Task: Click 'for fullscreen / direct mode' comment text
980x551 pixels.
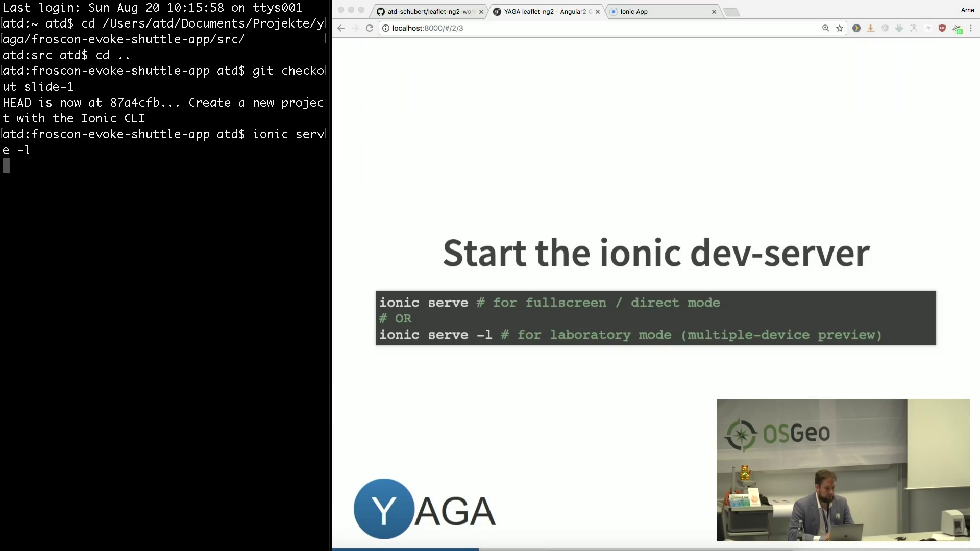Action: 606,303
